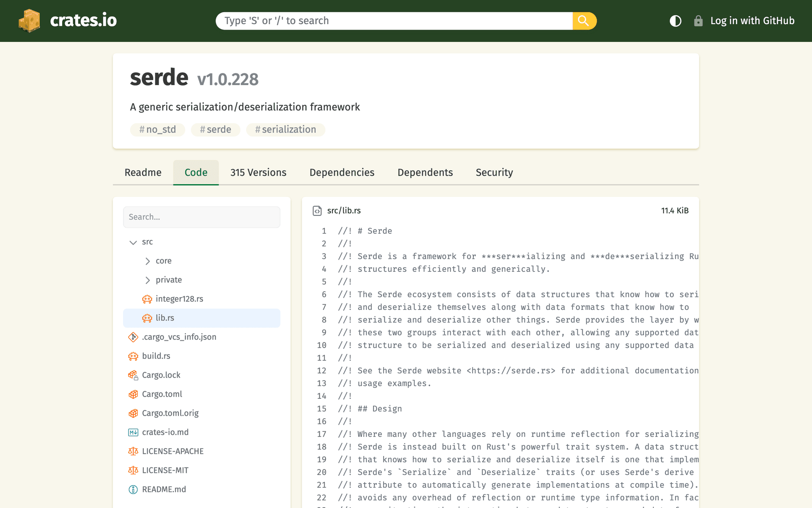Open the src folder label

tap(147, 242)
